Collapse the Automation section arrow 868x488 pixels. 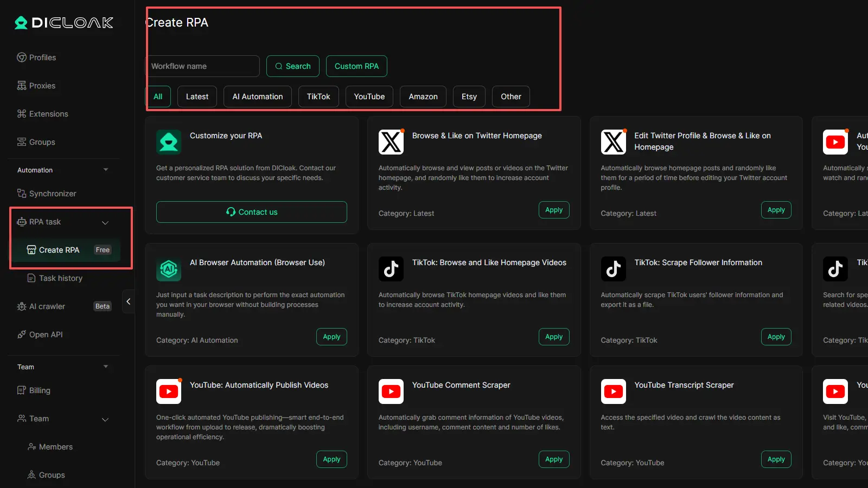click(x=106, y=170)
